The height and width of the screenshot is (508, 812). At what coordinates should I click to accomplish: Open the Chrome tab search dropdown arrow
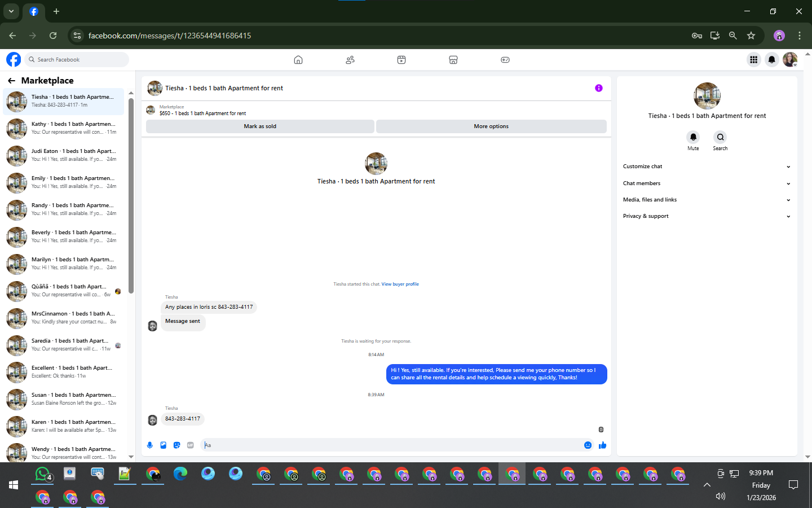11,11
